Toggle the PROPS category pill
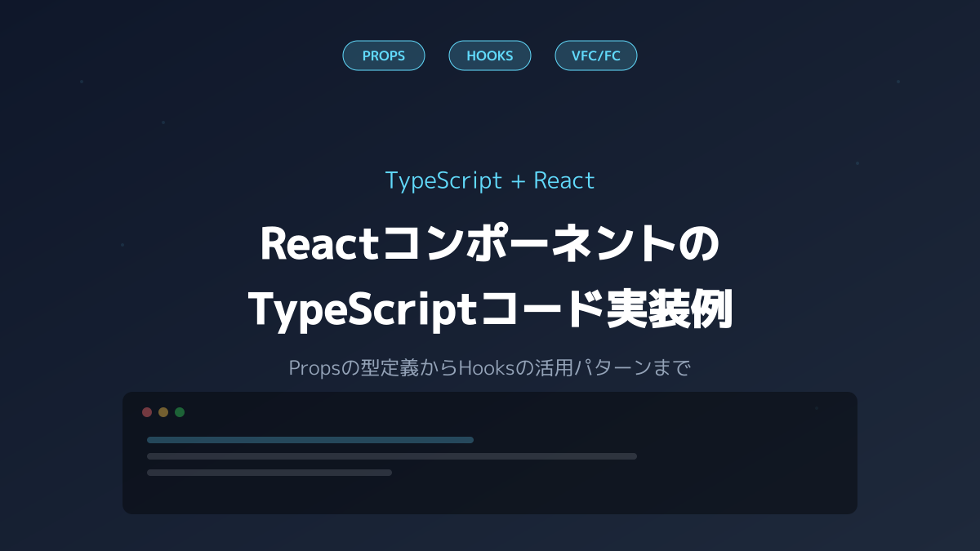 click(384, 56)
